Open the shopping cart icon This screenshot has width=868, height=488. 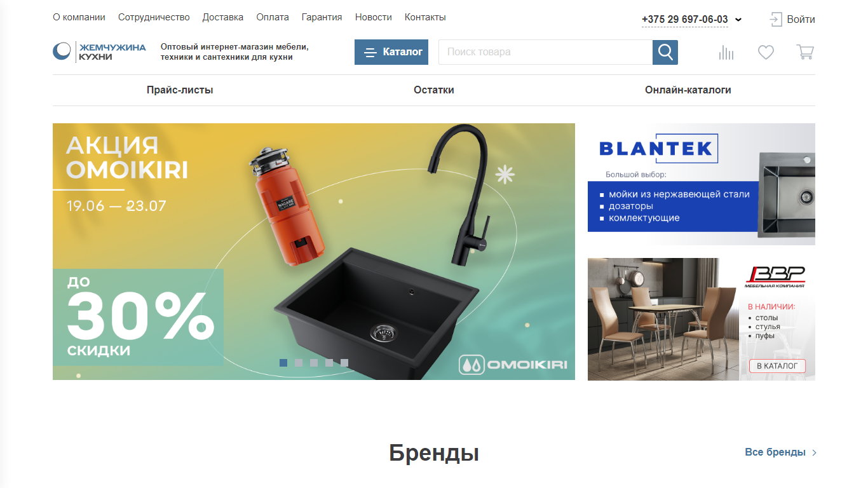click(x=805, y=52)
